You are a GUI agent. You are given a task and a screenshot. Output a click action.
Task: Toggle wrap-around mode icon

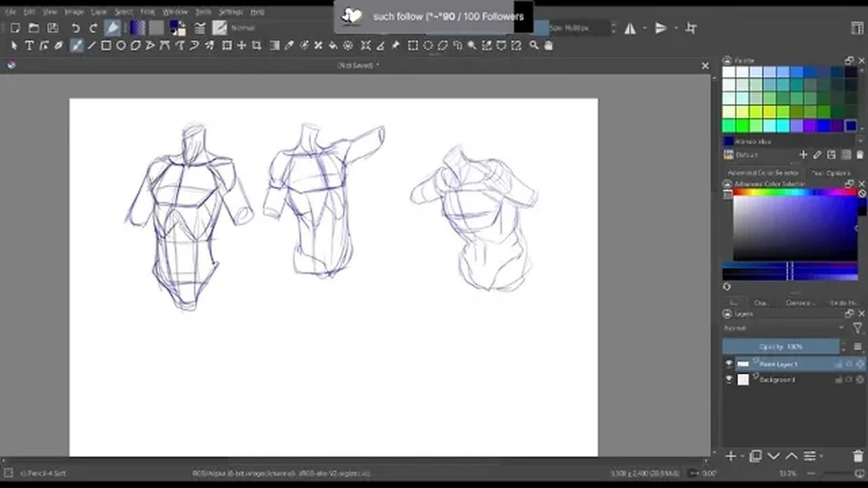tap(691, 28)
